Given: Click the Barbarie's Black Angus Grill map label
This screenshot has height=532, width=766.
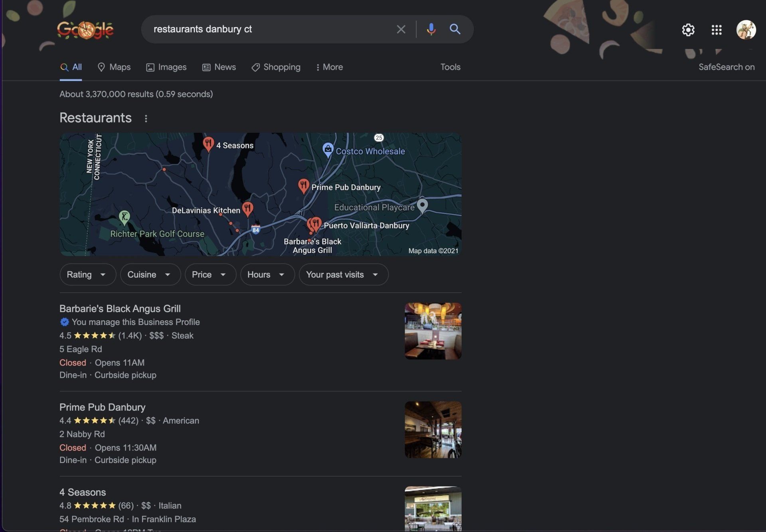Looking at the screenshot, I should (312, 246).
